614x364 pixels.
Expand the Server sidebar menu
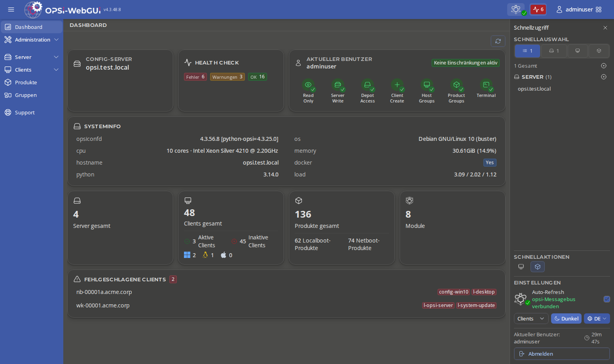pyautogui.click(x=31, y=57)
